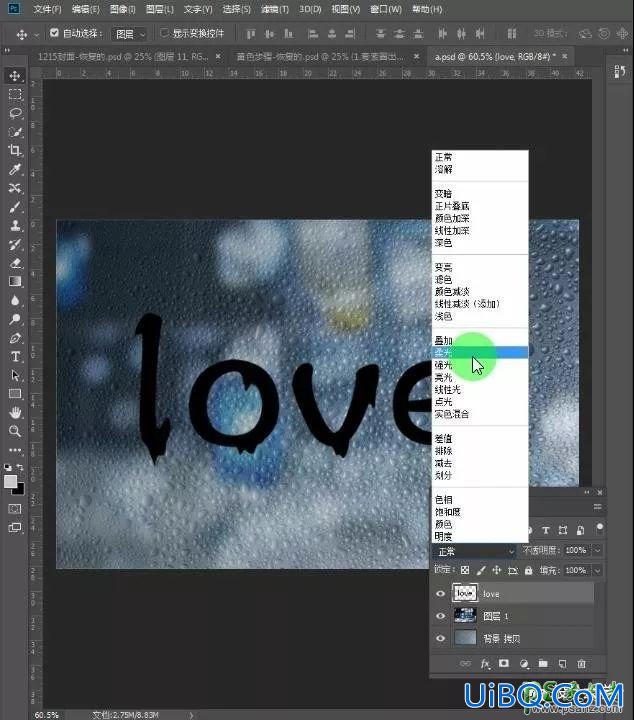
Task: Select the Rectangular Marquee tool
Action: tap(15, 95)
